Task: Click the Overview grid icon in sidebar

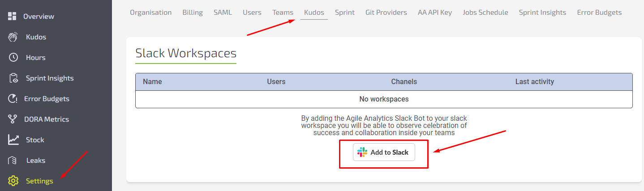Action: click(13, 17)
